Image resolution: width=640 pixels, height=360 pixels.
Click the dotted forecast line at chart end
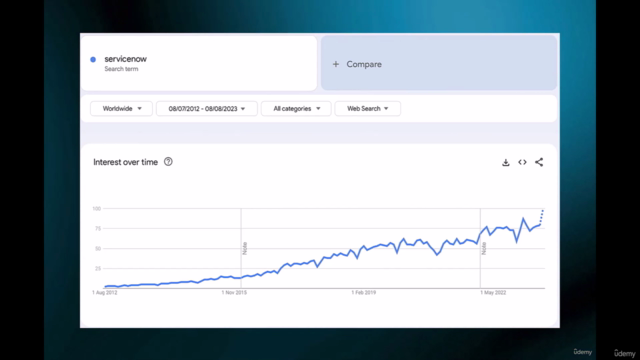coord(542,217)
